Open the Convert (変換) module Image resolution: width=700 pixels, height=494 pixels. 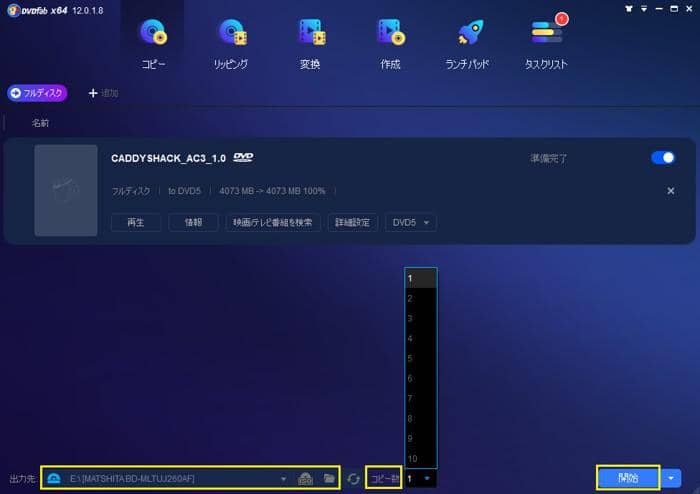(310, 44)
